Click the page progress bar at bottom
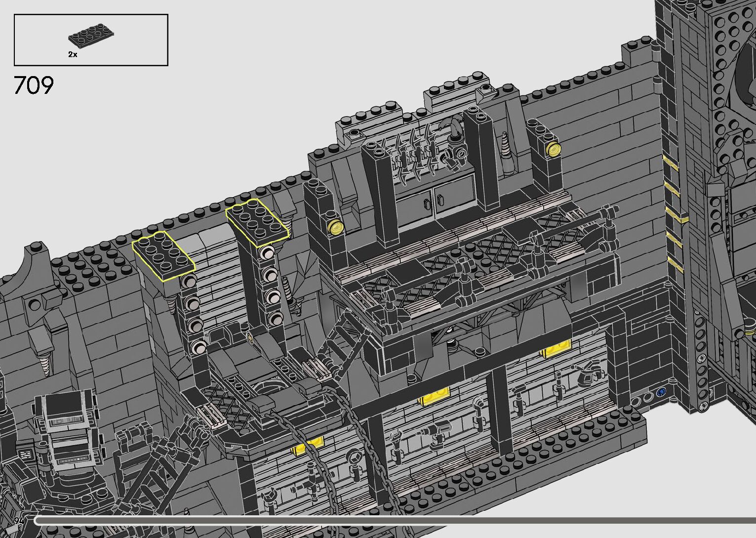This screenshot has height=538, width=756. tap(395, 520)
